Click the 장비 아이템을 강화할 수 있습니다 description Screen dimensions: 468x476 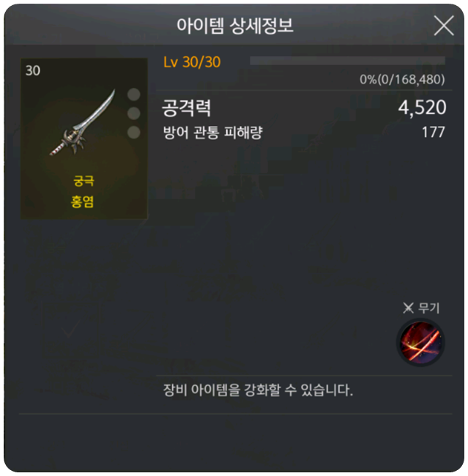(x=258, y=390)
